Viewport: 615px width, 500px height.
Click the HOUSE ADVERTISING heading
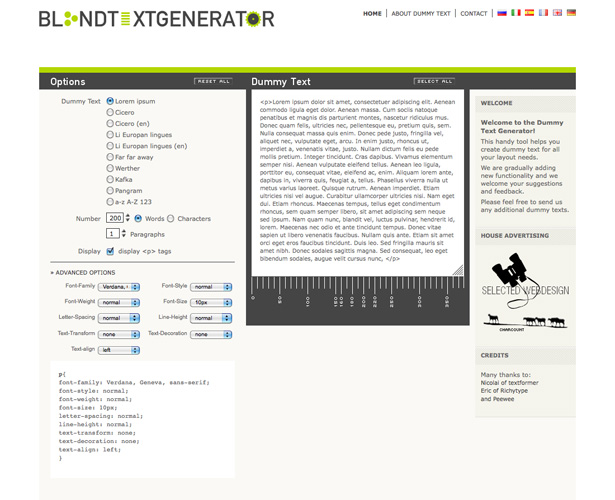pyautogui.click(x=515, y=236)
